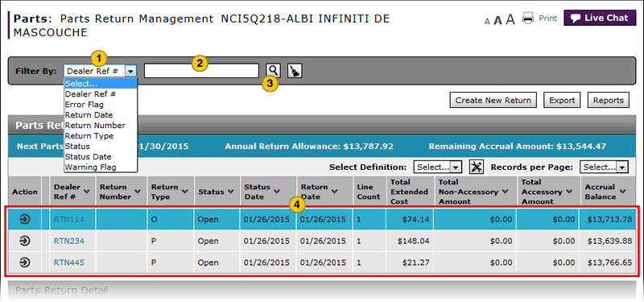The height and width of the screenshot is (302, 644).
Task: Click the Export button
Action: point(562,100)
